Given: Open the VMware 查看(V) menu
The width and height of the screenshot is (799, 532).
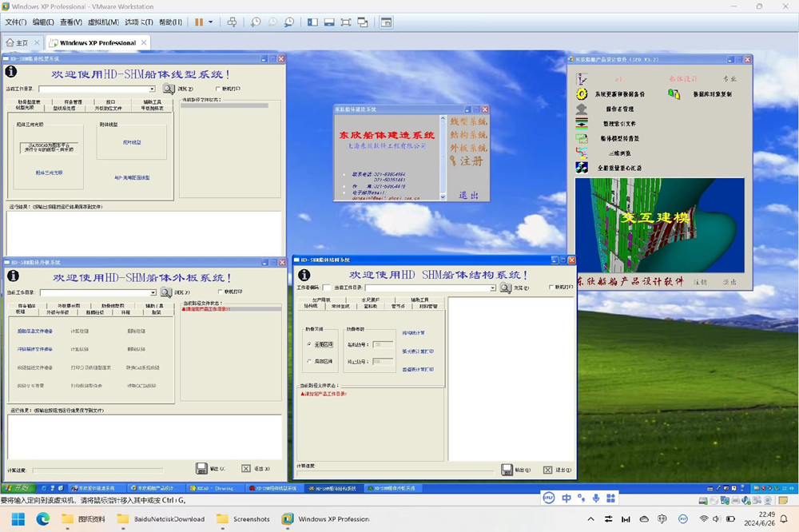Looking at the screenshot, I should 71,22.
